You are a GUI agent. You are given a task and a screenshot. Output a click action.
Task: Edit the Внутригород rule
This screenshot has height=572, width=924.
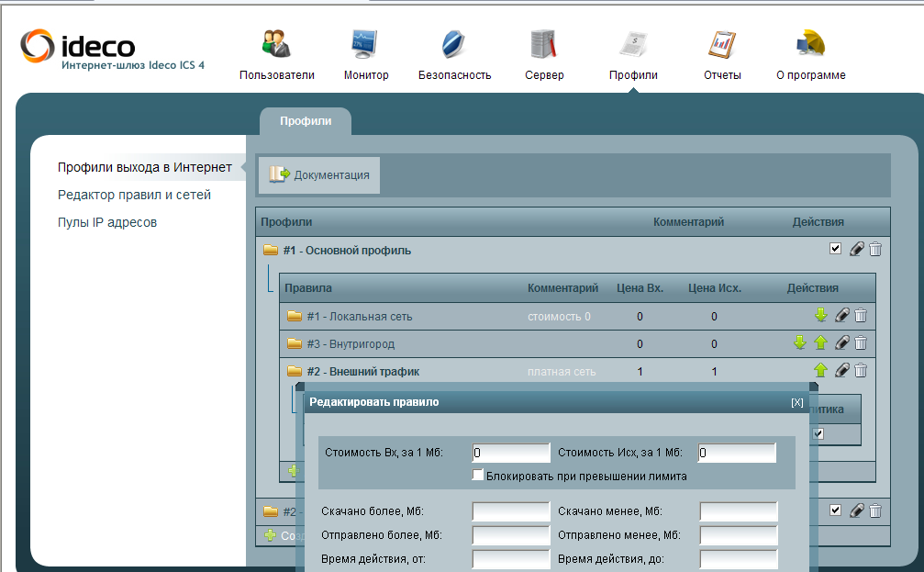click(x=842, y=342)
